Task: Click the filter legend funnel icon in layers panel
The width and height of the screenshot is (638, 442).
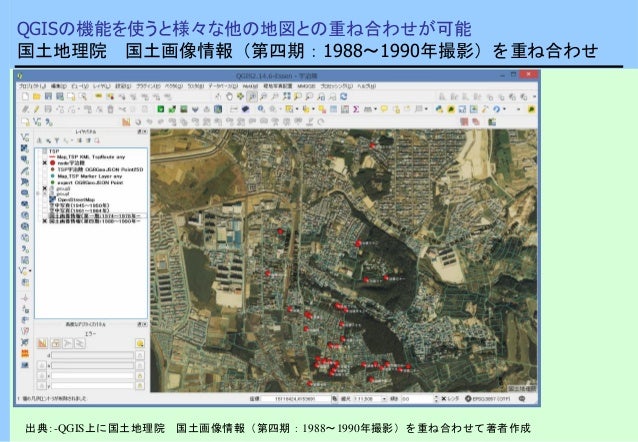Action: (57, 140)
